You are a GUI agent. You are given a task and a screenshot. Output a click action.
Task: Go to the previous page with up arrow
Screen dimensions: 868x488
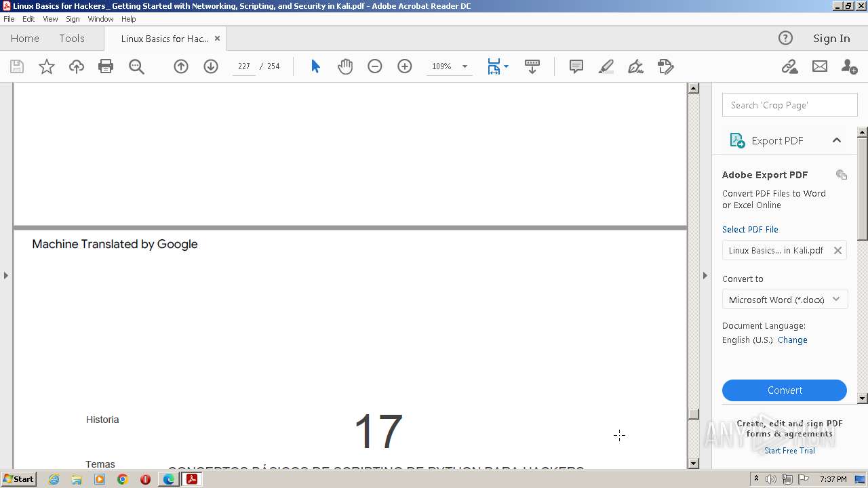point(181,66)
